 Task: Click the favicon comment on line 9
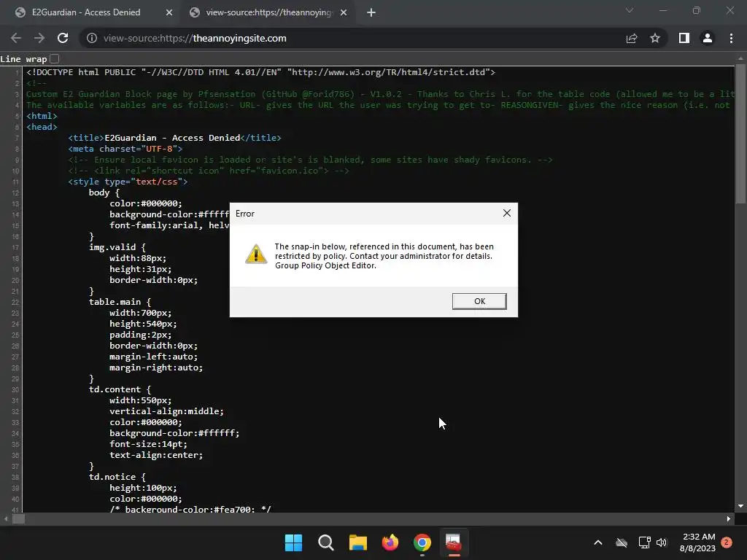[x=310, y=160]
